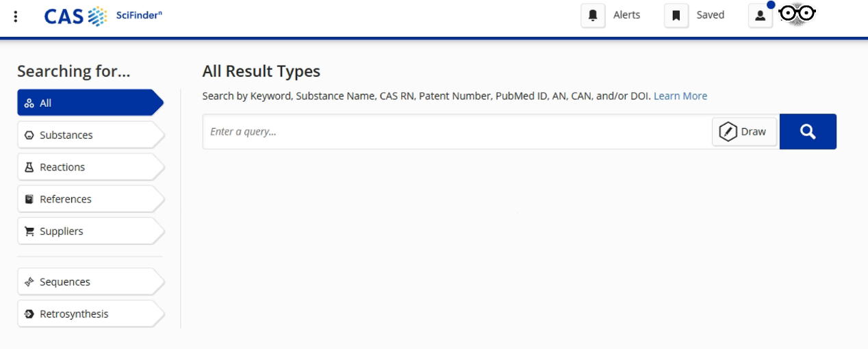Click the magnifying glass search button
Image resolution: width=868 pixels, height=349 pixels.
point(808,131)
